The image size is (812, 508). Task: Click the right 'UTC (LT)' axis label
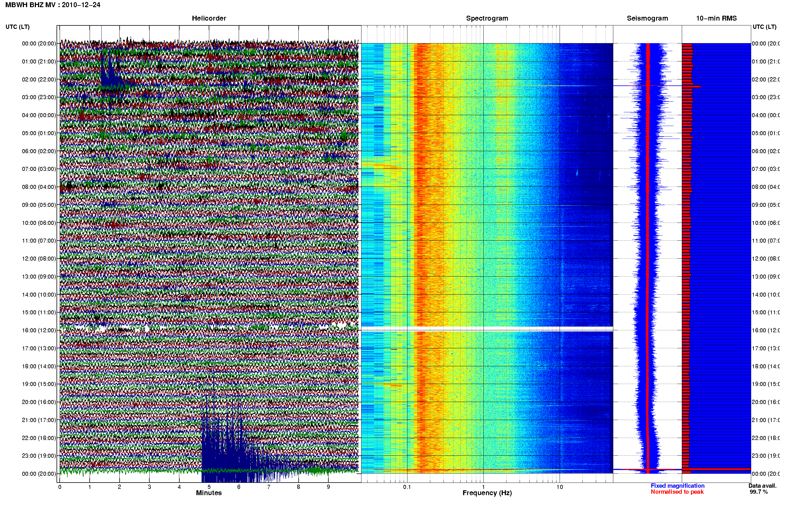764,27
